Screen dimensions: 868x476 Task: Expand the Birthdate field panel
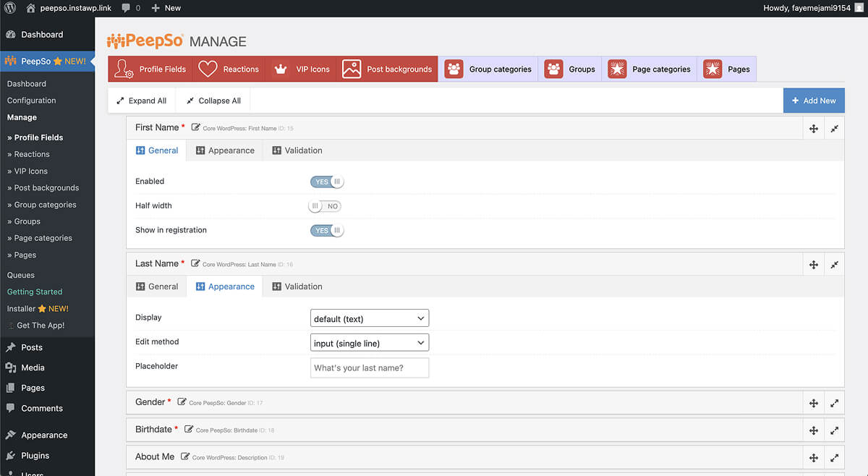[834, 430]
